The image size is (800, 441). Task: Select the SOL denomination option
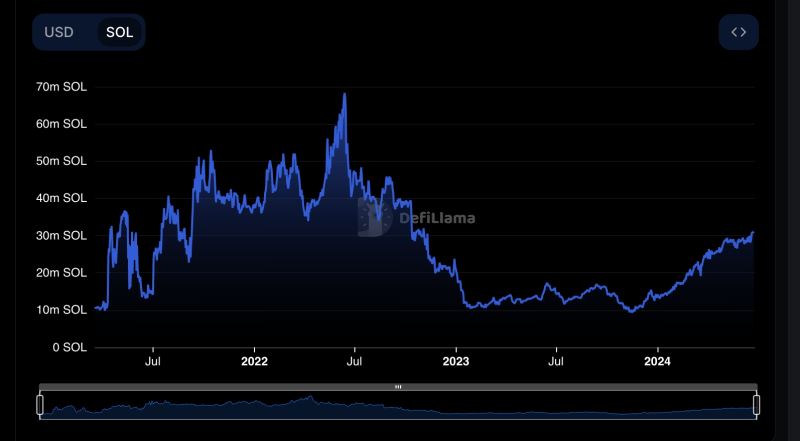[x=119, y=32]
